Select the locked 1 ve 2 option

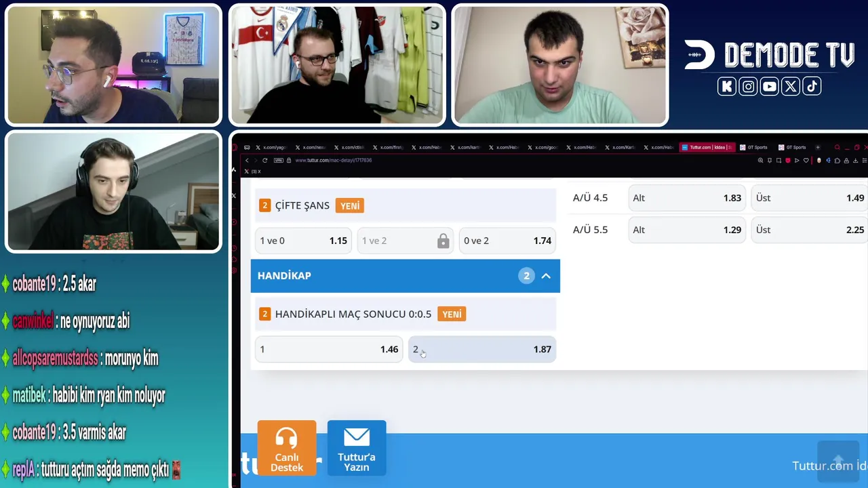405,241
